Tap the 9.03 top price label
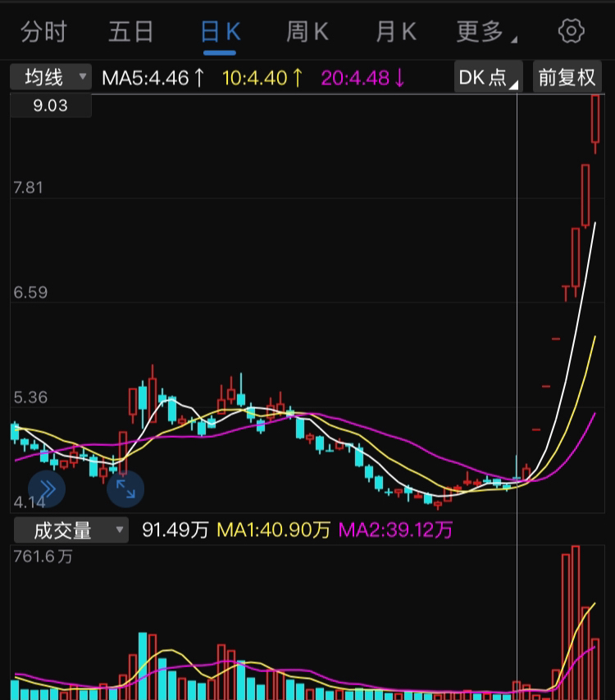The image size is (615, 700). [51, 106]
